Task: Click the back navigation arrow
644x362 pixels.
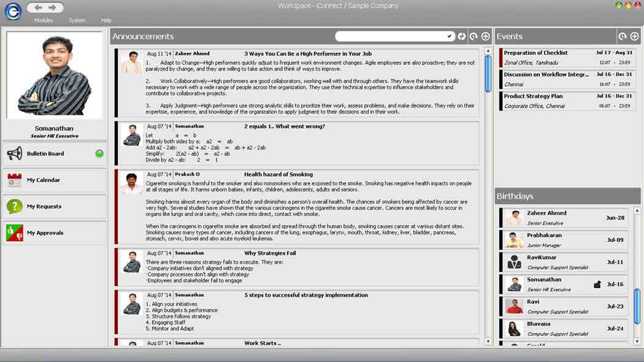Action: click(39, 7)
